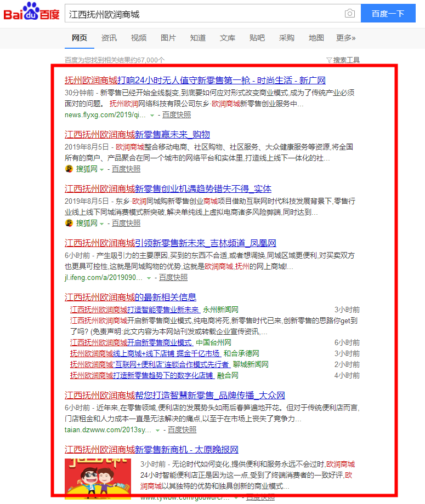The height and width of the screenshot is (504, 425).
Task: Open image search via camera icon
Action: click(349, 14)
